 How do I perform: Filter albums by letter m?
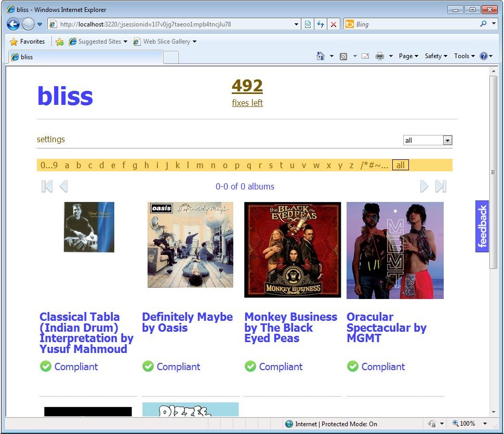(200, 166)
